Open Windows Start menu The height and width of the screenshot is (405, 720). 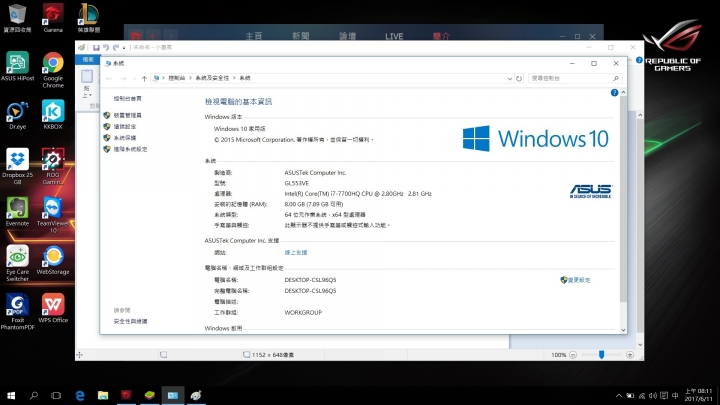coord(11,395)
